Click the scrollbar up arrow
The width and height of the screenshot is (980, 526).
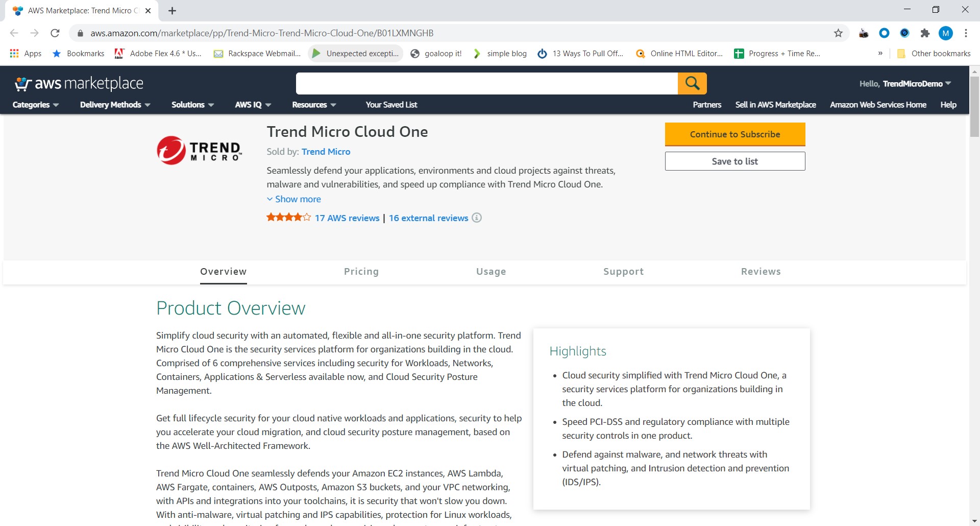coord(974,71)
